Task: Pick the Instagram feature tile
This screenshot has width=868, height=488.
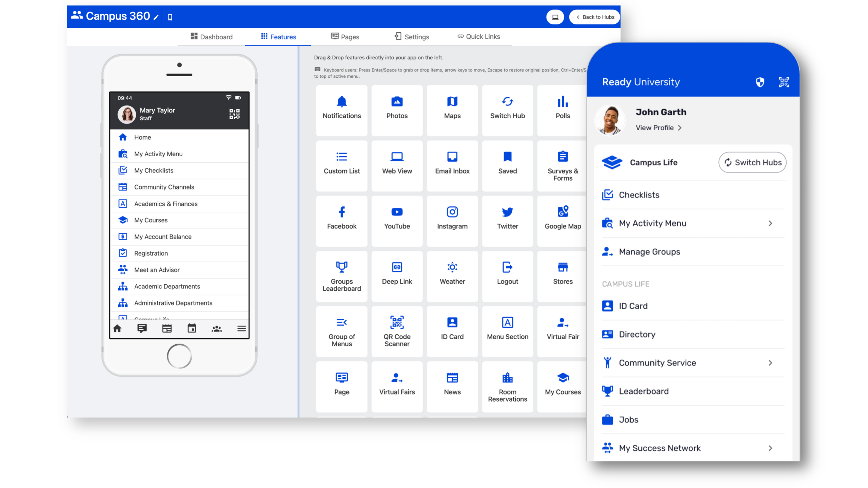Action: 452,221
